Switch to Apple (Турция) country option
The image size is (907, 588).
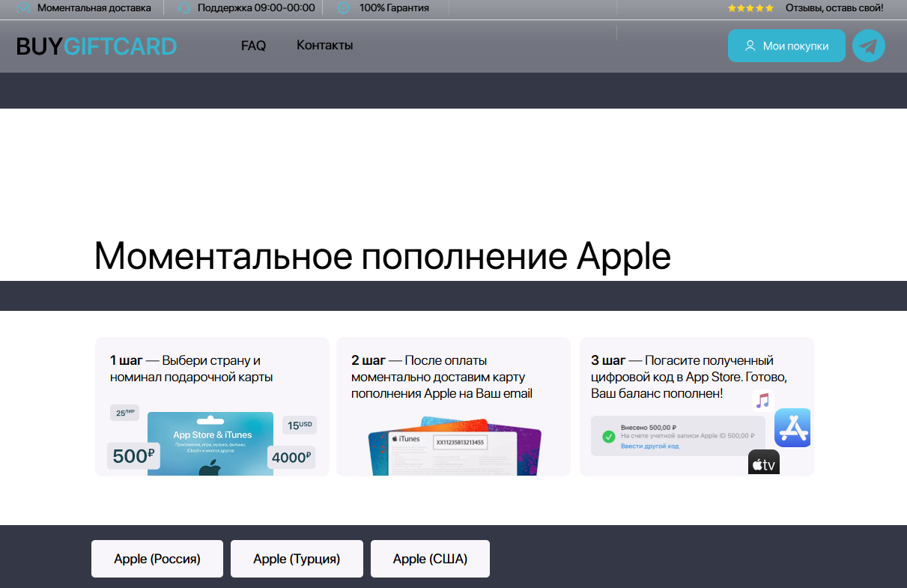point(297,558)
